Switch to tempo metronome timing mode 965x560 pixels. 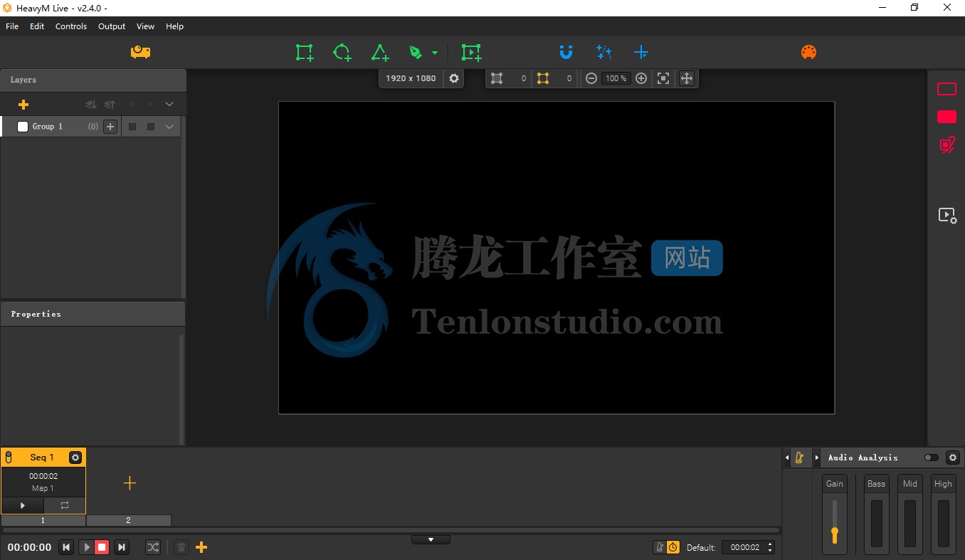[x=660, y=547]
